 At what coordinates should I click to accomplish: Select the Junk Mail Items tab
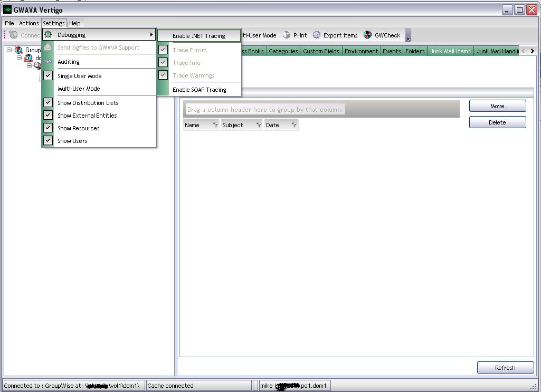tap(450, 51)
